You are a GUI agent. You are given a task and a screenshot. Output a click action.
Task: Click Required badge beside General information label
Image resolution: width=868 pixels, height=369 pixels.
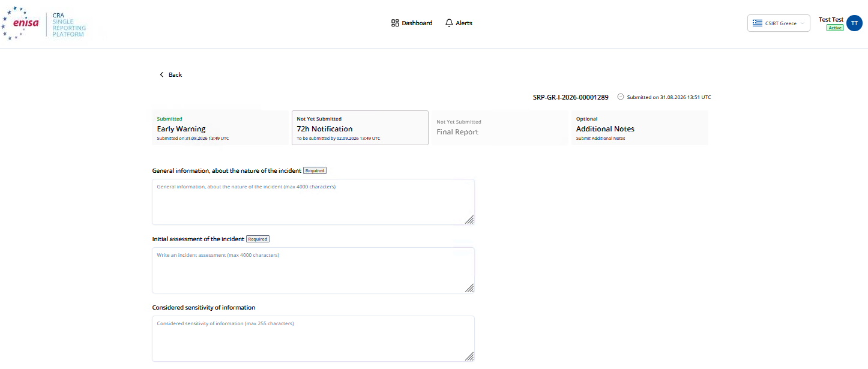coord(315,170)
